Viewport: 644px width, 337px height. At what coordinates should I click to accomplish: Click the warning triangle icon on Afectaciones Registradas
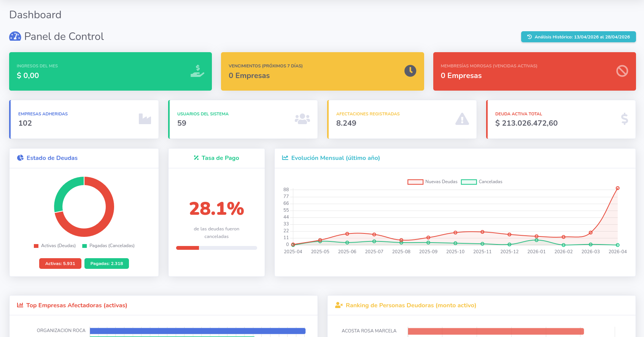coord(462,119)
